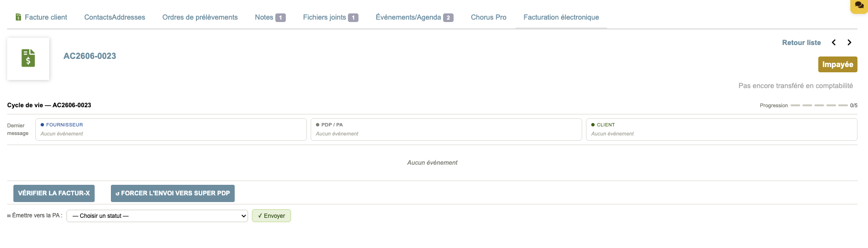Screen dimensions: 868x248
Task: Click the Client last message card
Action: (x=721, y=129)
